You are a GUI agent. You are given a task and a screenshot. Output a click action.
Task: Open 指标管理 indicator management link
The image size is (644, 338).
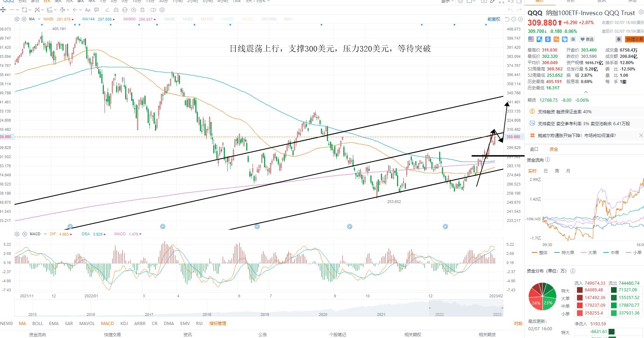pyautogui.click(x=218, y=324)
